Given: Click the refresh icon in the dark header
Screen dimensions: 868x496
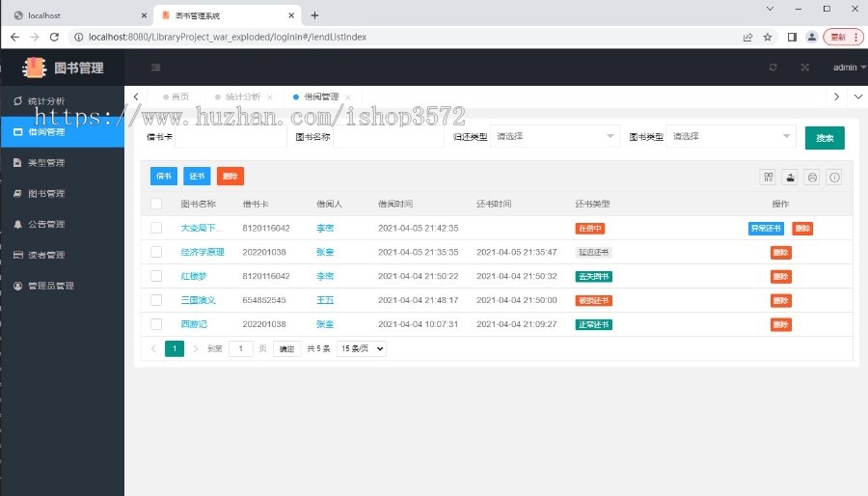Looking at the screenshot, I should coord(773,68).
